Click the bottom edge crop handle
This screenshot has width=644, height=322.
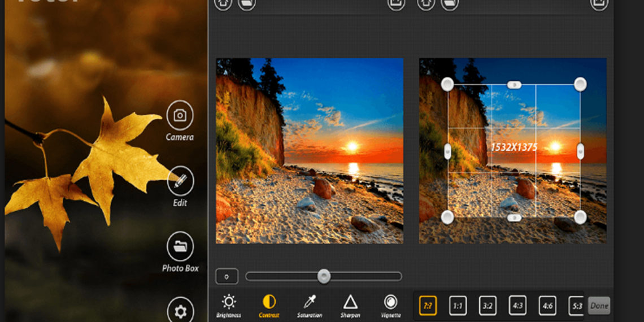click(514, 217)
